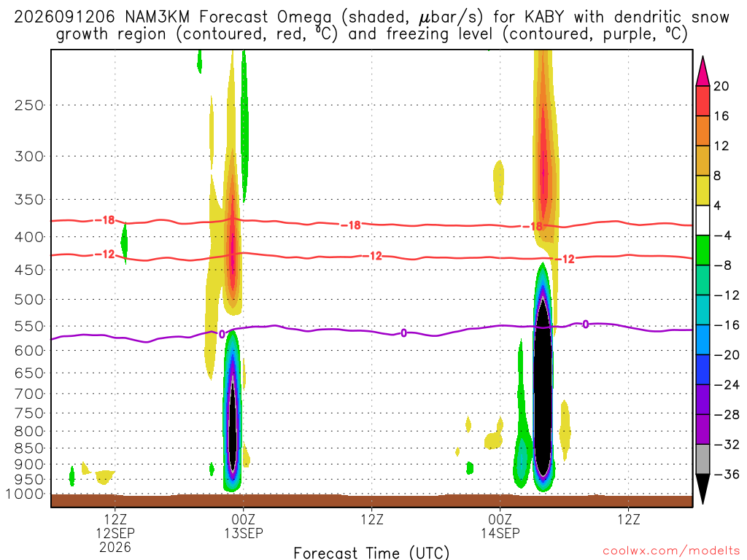Click the chart title mentioning KABY
This screenshot has width=747, height=560.
click(x=371, y=26)
